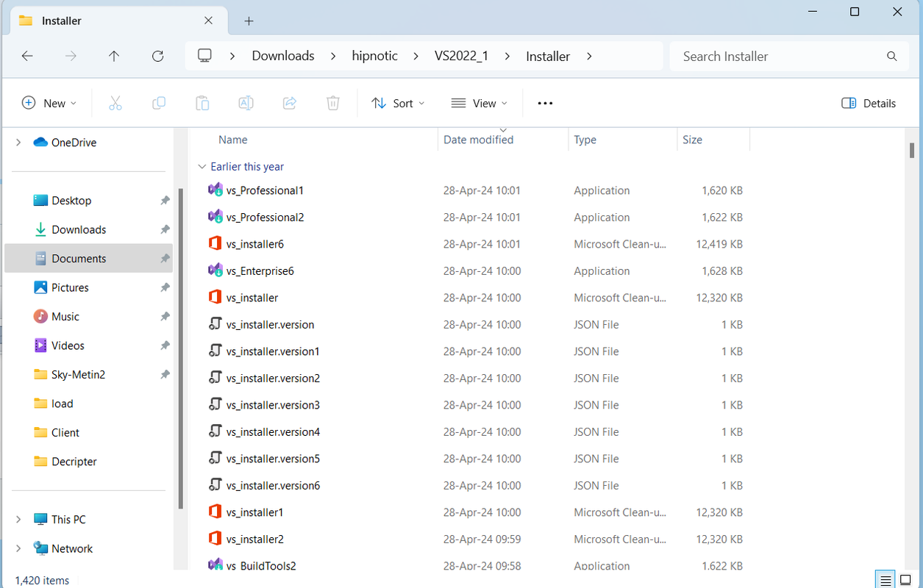The width and height of the screenshot is (923, 588).
Task: Select the vs_installer2 file name
Action: pos(254,539)
